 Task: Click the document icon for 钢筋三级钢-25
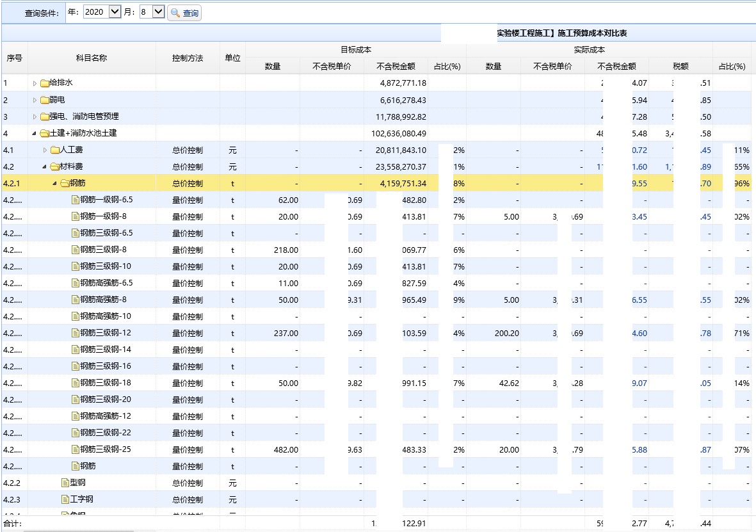point(75,449)
